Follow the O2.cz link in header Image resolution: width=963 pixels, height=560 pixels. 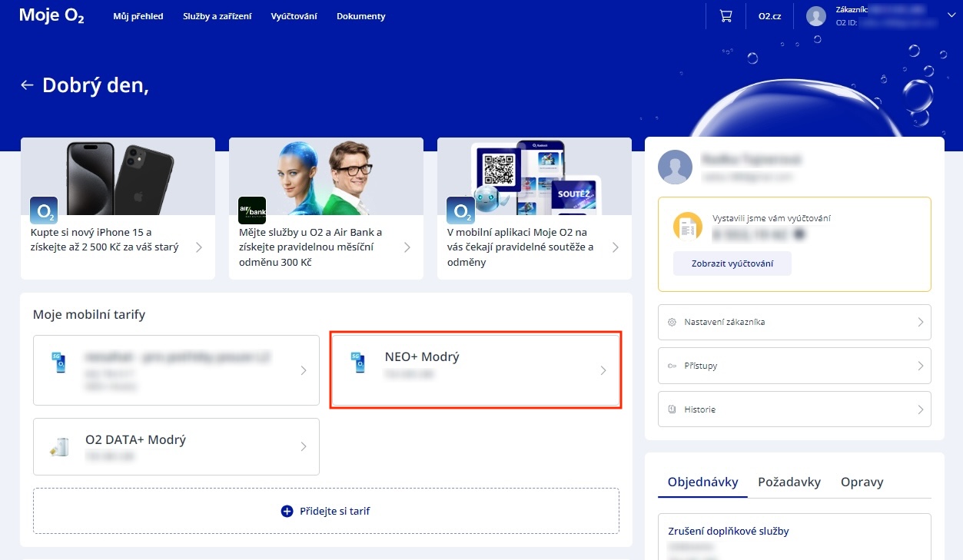(x=769, y=16)
